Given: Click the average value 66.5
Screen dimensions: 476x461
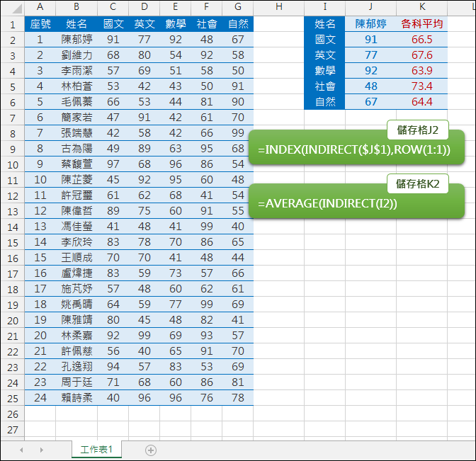Looking at the screenshot, I should tap(422, 40).
